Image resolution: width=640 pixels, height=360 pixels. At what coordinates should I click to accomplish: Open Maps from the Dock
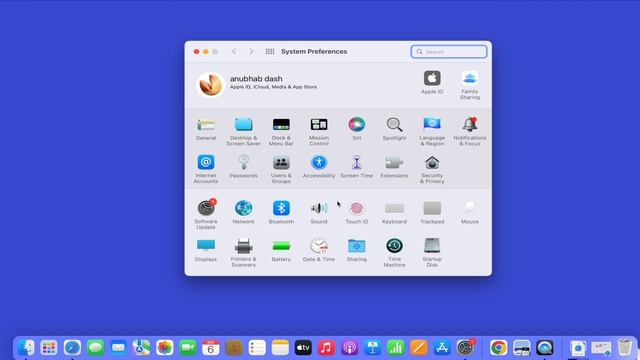coord(141,347)
